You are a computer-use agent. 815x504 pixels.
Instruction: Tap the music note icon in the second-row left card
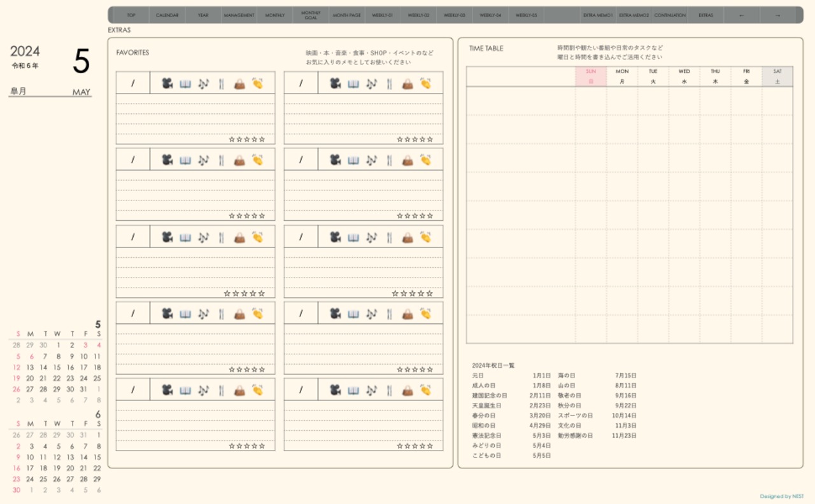click(x=203, y=160)
